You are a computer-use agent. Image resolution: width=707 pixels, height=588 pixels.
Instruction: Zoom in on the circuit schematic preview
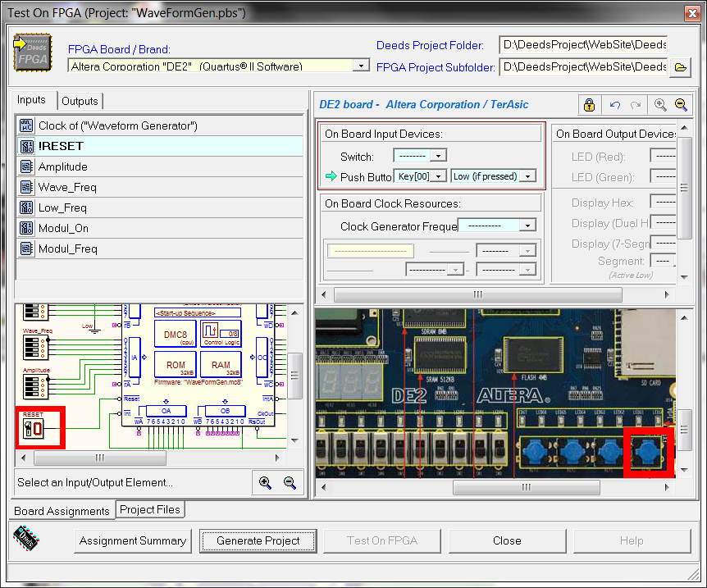click(265, 482)
